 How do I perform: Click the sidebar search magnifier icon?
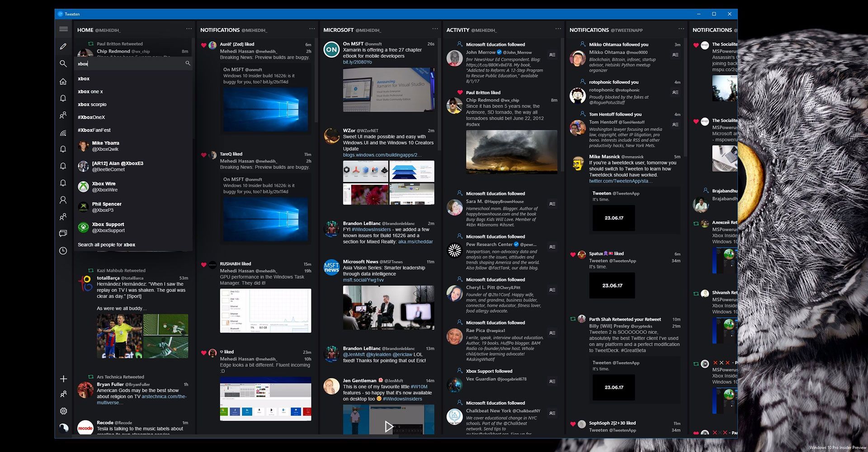click(63, 64)
